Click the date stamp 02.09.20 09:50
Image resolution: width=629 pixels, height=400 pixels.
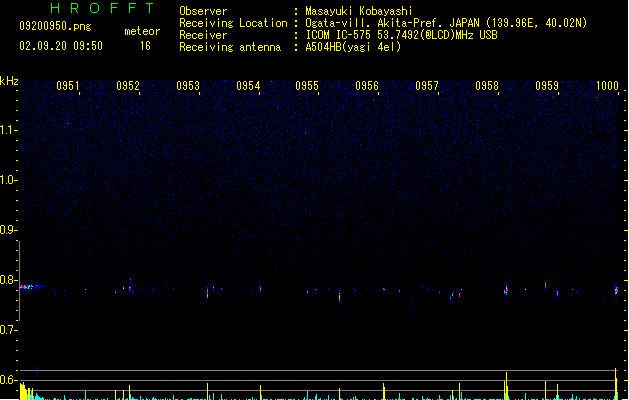pyautogui.click(x=61, y=46)
